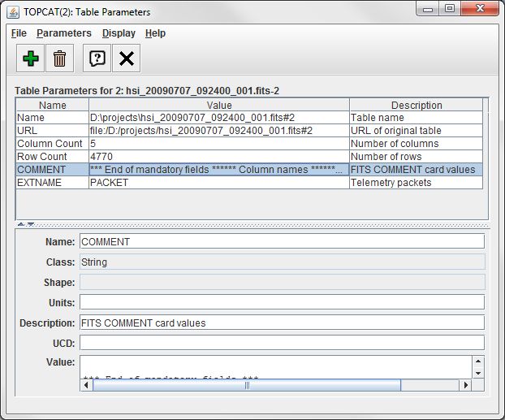This screenshot has height=420, width=505.
Task: Click the Description input field
Action: 282,323
